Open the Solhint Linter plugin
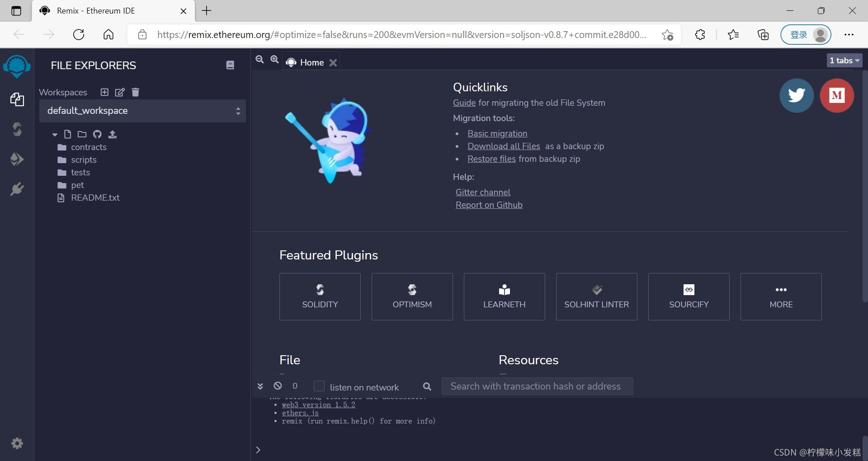The width and height of the screenshot is (868, 461). point(597,297)
